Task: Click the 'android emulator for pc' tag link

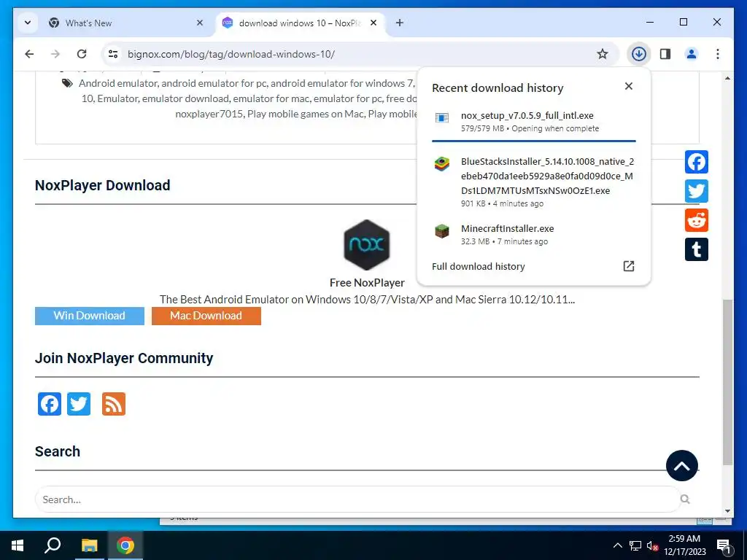Action: [x=214, y=83]
